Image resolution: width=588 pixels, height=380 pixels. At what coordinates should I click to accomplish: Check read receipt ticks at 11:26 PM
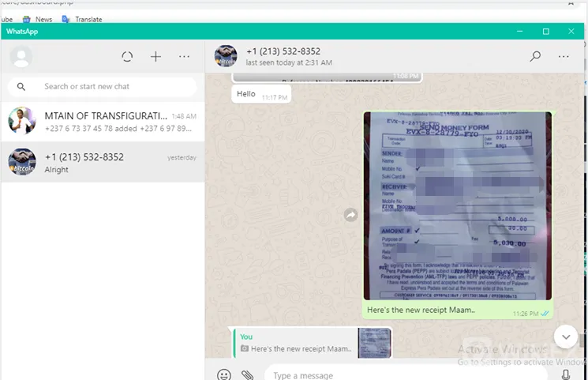pyautogui.click(x=545, y=314)
